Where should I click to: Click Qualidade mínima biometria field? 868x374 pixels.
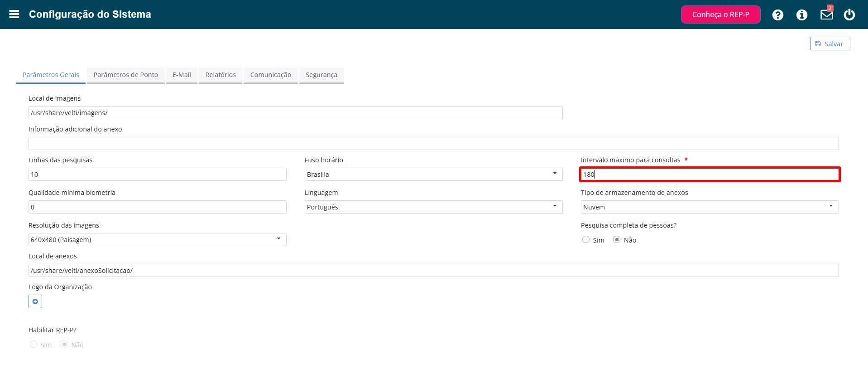click(x=157, y=207)
